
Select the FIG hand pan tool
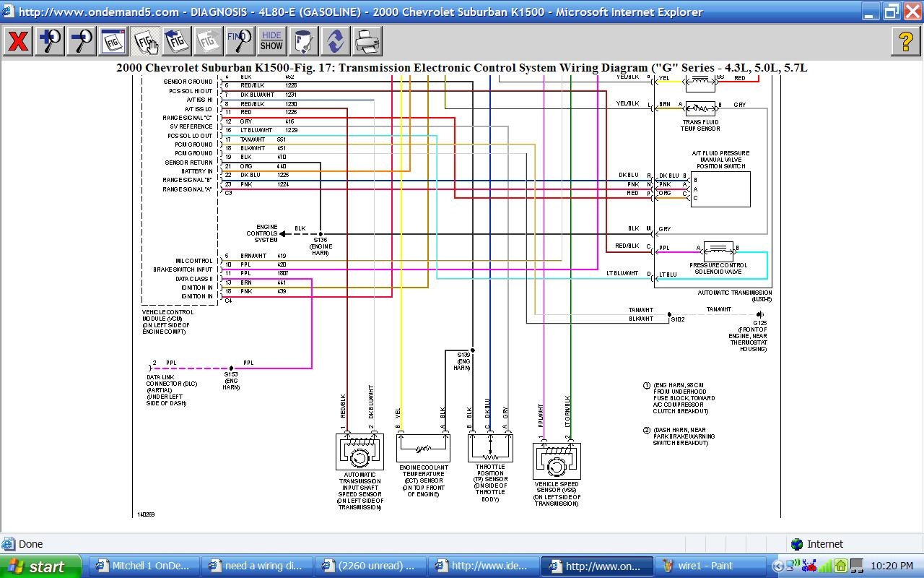click(x=145, y=41)
